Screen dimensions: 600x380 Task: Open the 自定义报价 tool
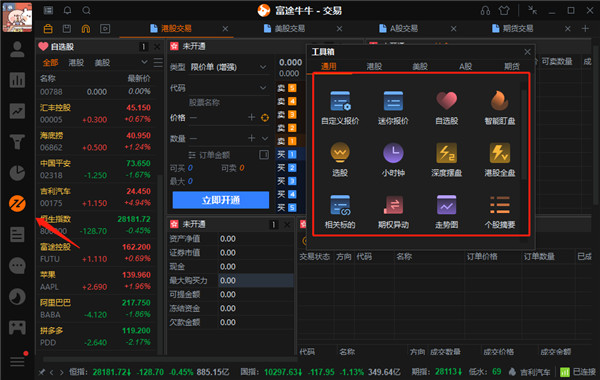pos(340,108)
